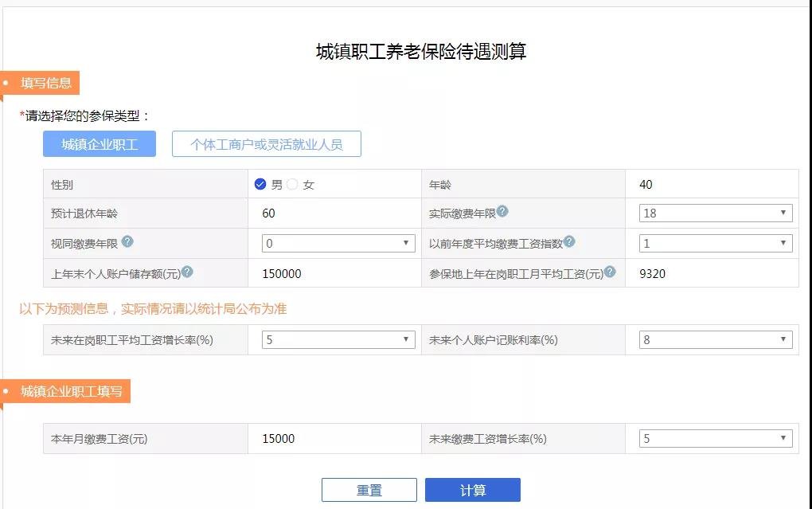Click the 重置 reset button
The width and height of the screenshot is (812, 509).
[x=369, y=489]
